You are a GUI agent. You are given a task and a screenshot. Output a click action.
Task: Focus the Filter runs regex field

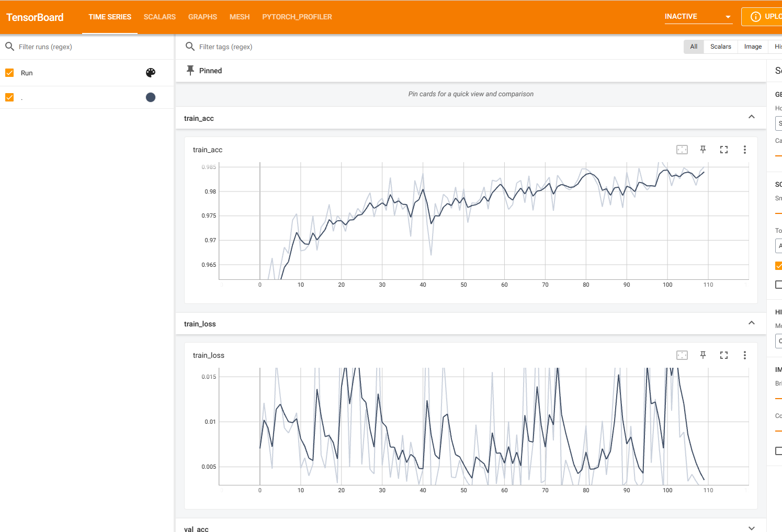click(94, 47)
